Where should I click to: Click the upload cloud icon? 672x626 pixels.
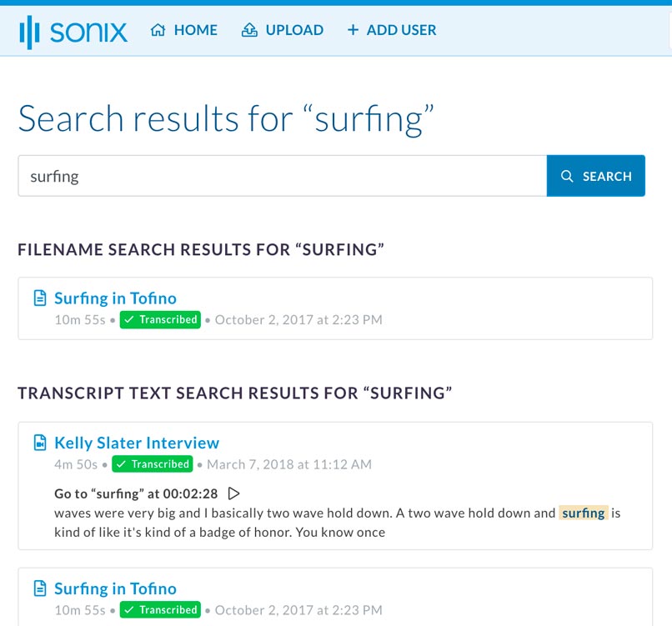248,29
